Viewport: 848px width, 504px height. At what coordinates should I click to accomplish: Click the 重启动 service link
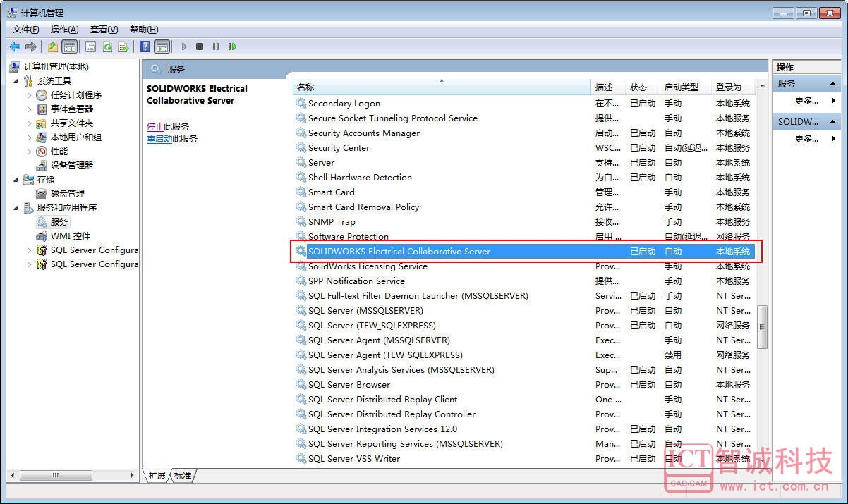pos(159,138)
